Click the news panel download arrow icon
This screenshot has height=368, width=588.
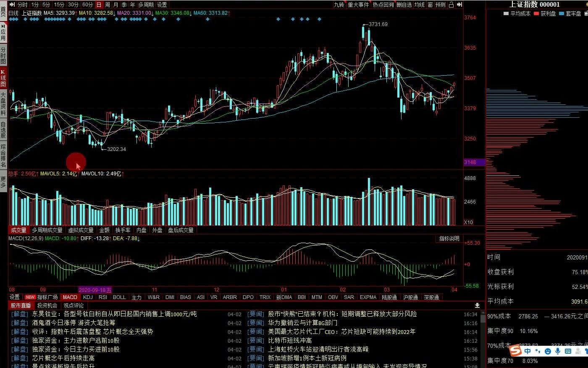(x=477, y=305)
